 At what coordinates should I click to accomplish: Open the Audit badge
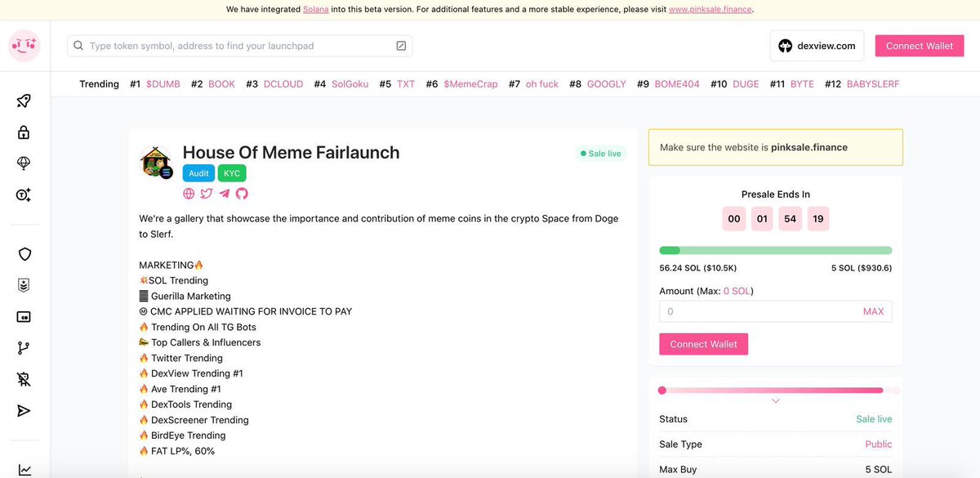pyautogui.click(x=199, y=173)
